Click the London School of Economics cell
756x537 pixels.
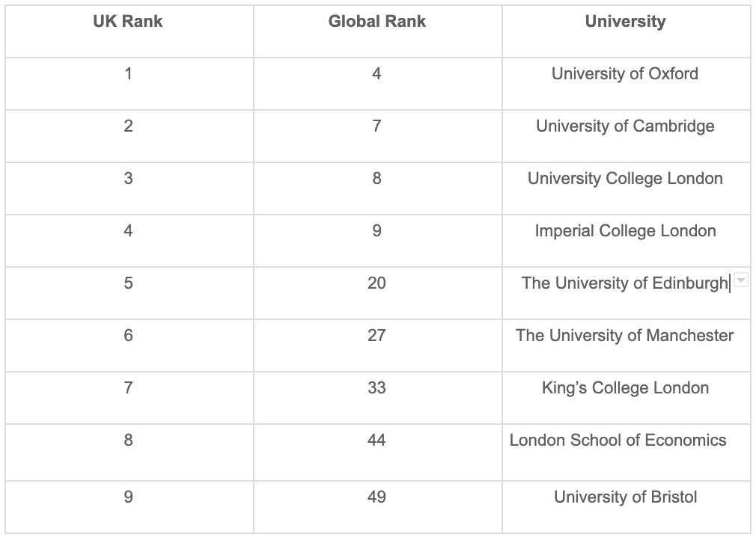click(x=626, y=452)
